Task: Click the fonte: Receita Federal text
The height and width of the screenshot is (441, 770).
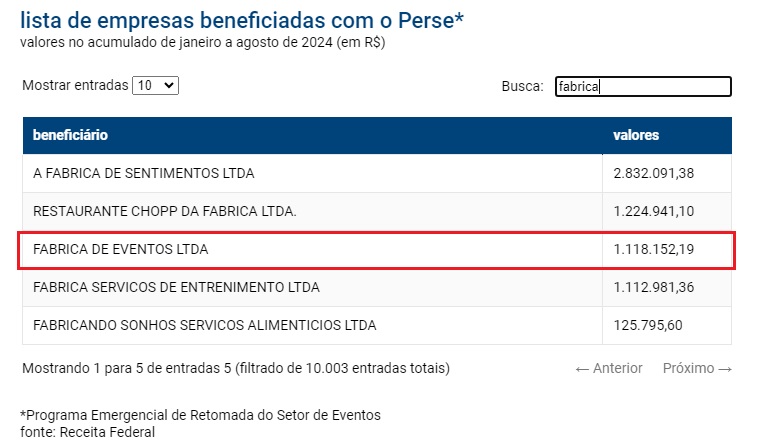Action: coord(88,432)
